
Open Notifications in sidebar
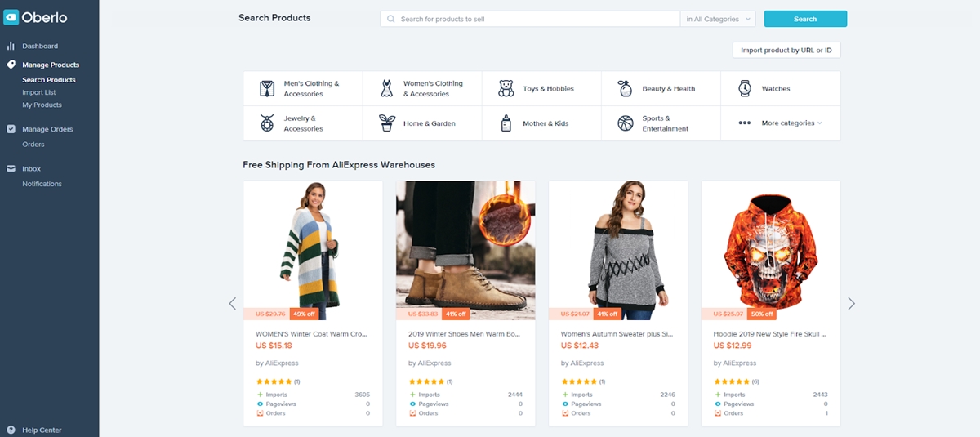(42, 184)
